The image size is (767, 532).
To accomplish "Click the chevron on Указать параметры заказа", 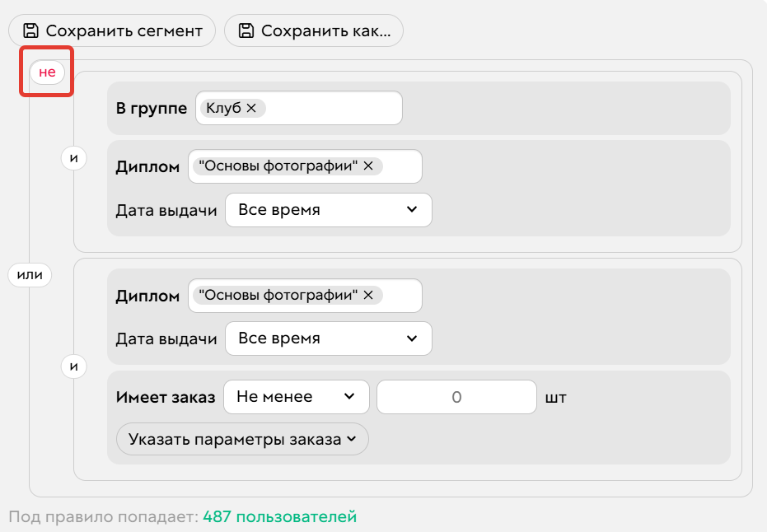I will coord(353,439).
